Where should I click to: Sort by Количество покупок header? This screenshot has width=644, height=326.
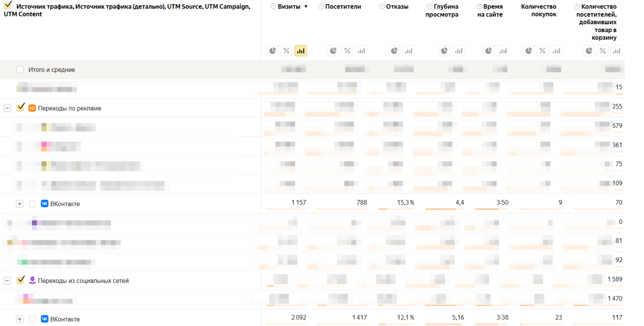pyautogui.click(x=539, y=10)
